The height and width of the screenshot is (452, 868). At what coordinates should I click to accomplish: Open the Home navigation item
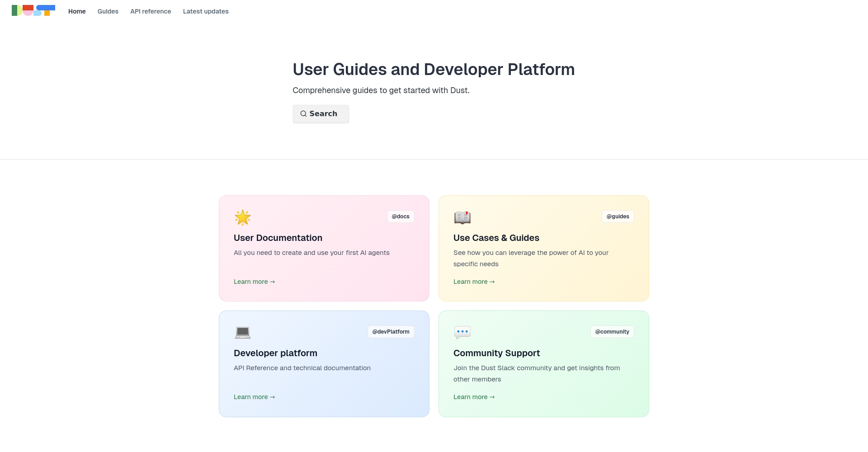(x=77, y=11)
